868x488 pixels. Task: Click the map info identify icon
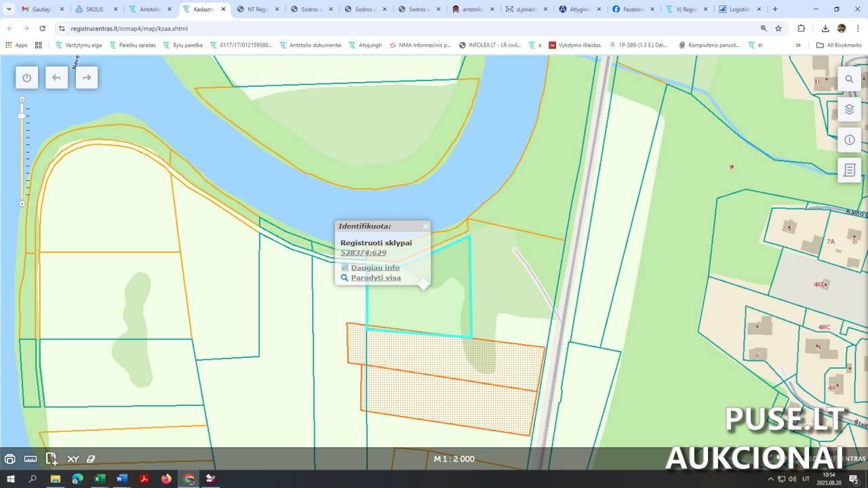pos(849,140)
